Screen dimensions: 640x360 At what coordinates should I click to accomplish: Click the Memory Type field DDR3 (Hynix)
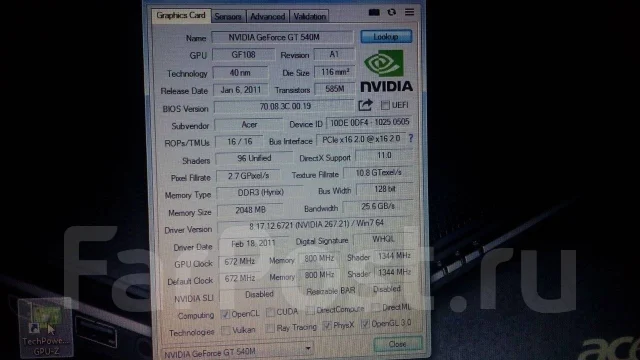[260, 193]
